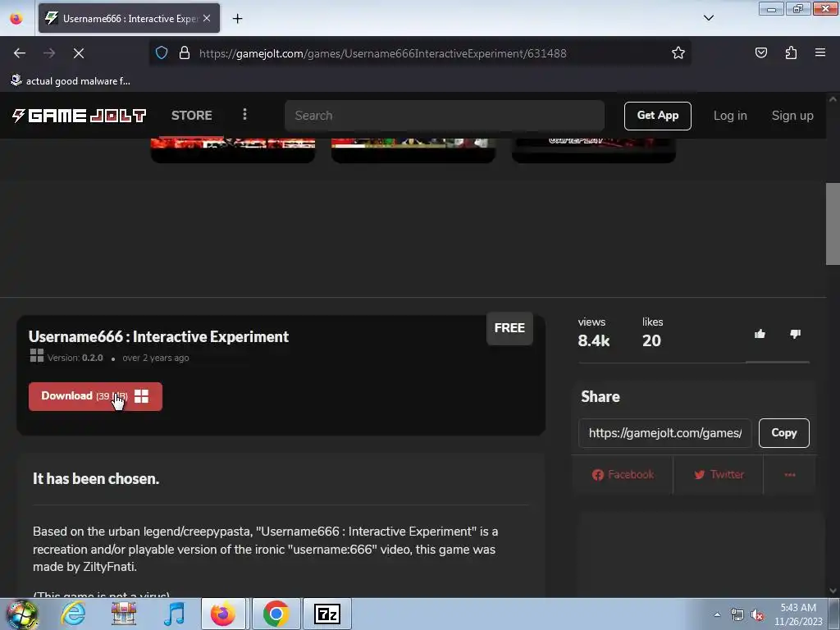
Task: Open second game media thumbnail
Action: point(413,150)
